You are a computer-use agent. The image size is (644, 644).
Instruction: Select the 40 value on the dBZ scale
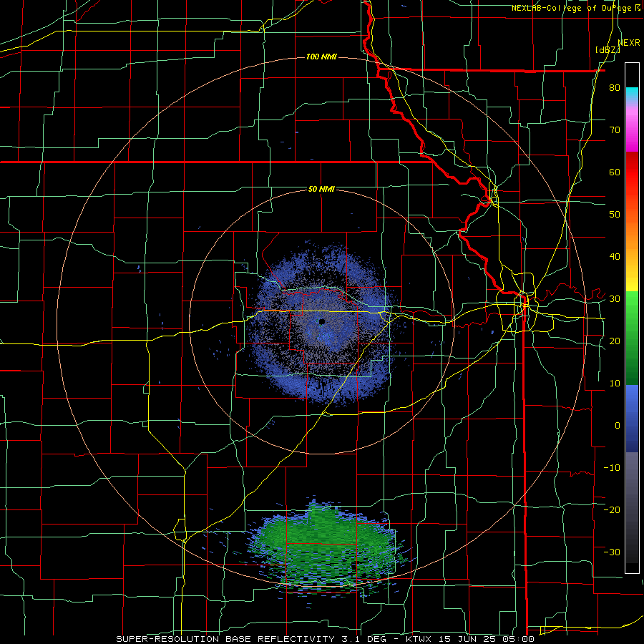(615, 257)
